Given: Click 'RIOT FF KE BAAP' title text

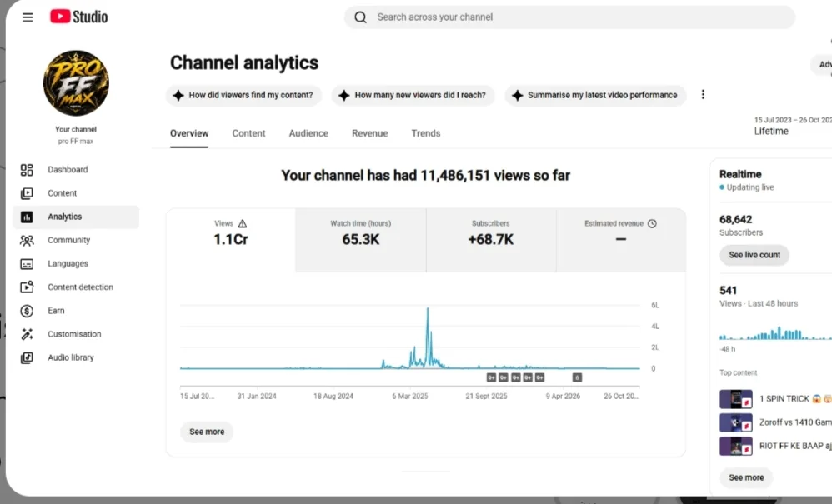Looking at the screenshot, I should point(795,446).
